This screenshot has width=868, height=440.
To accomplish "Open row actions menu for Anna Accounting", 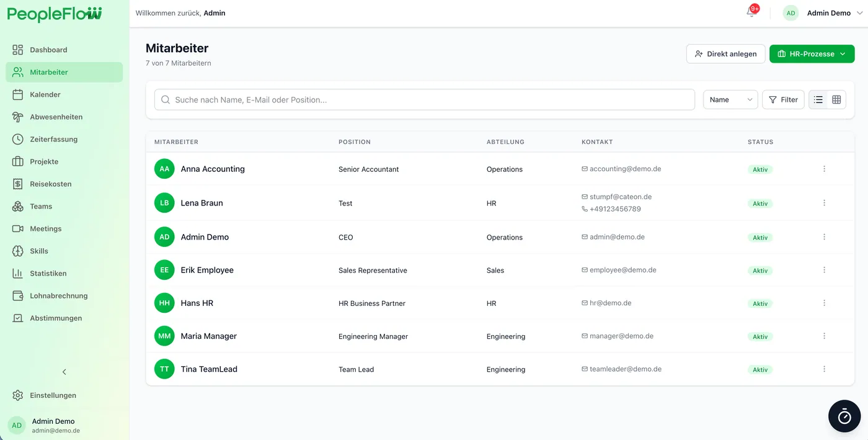I will [x=824, y=169].
